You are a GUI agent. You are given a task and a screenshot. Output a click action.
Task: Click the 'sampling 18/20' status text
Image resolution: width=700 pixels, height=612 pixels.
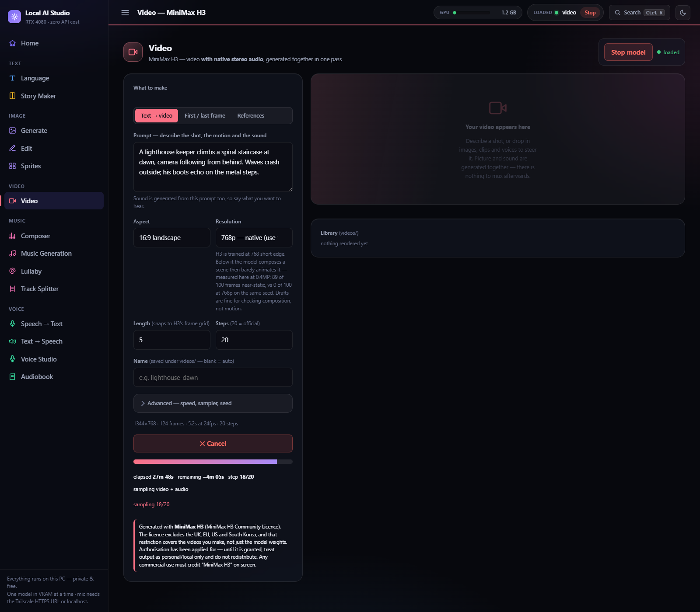(151, 504)
